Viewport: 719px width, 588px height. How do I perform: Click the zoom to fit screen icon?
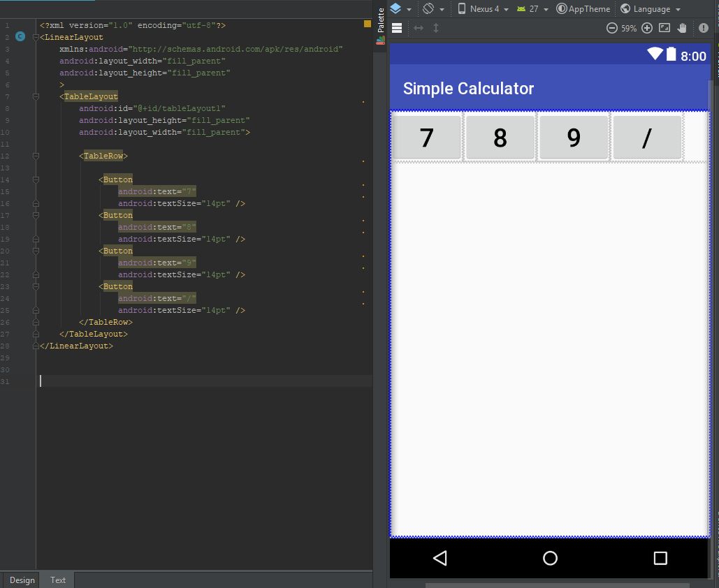click(x=664, y=28)
